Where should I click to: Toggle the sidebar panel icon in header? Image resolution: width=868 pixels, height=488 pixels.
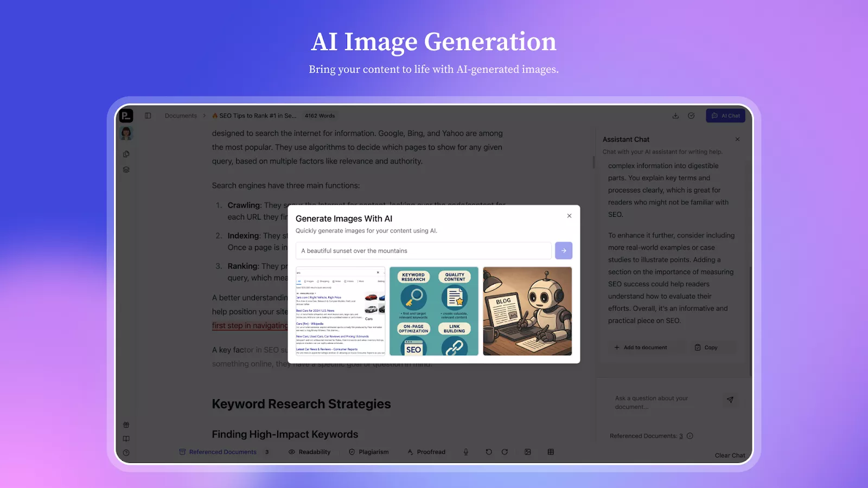coord(148,115)
